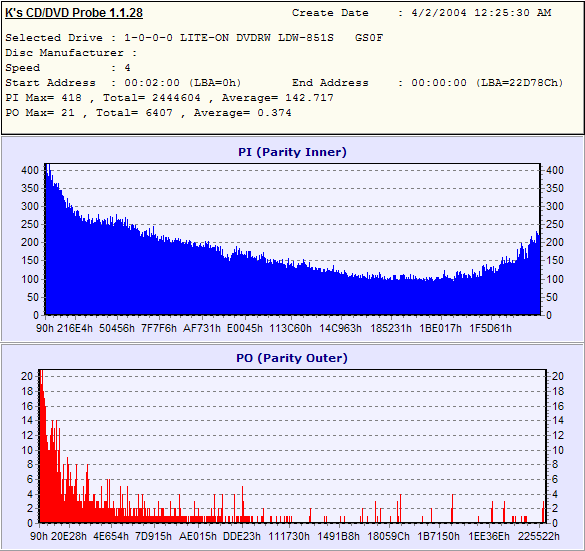Click the 225522h label on PO axis
Image resolution: width=585 pixels, height=551 pixels.
click(x=538, y=536)
